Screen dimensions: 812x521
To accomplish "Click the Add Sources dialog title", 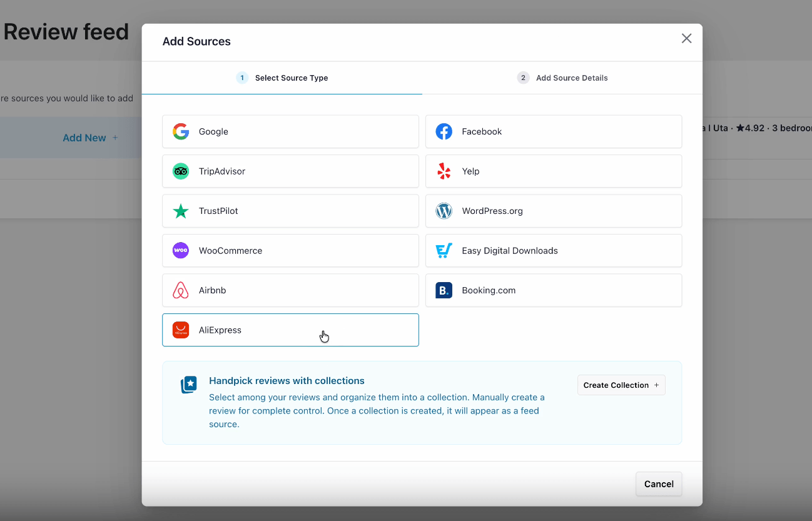I will click(196, 41).
